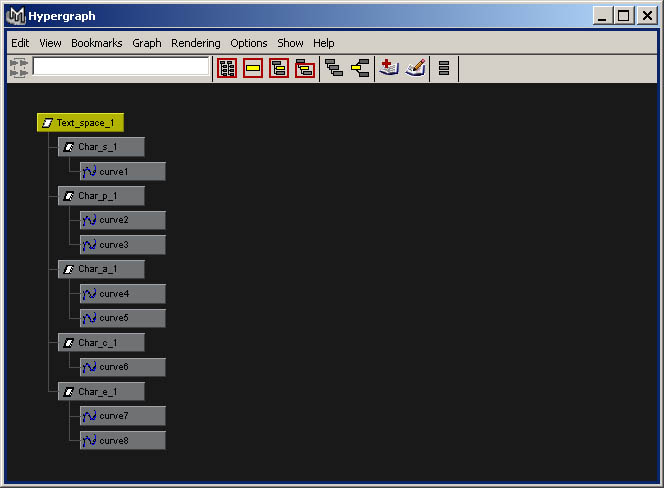Click the Create Bookmark icon
664x488 pixels.
[389, 68]
